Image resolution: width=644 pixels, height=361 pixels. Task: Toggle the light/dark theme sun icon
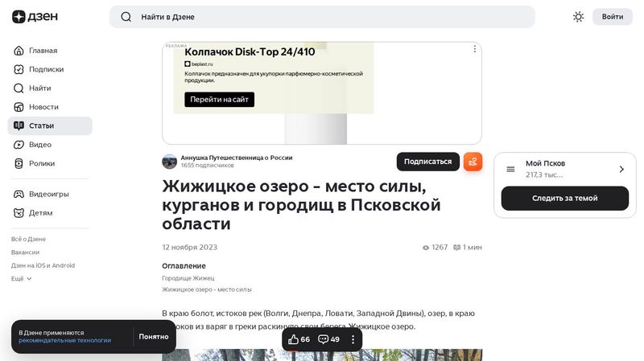pyautogui.click(x=578, y=17)
